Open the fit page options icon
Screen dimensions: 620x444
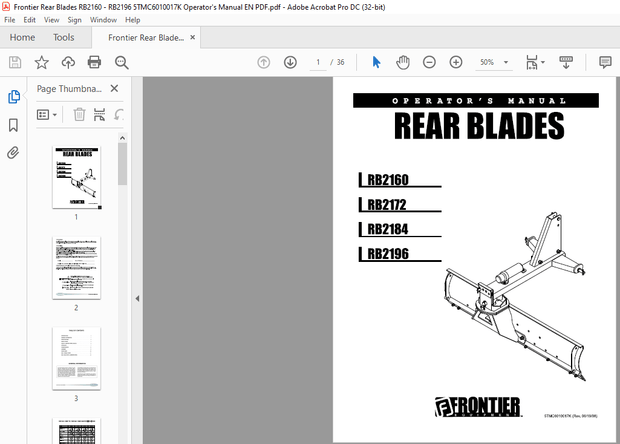[x=531, y=62]
